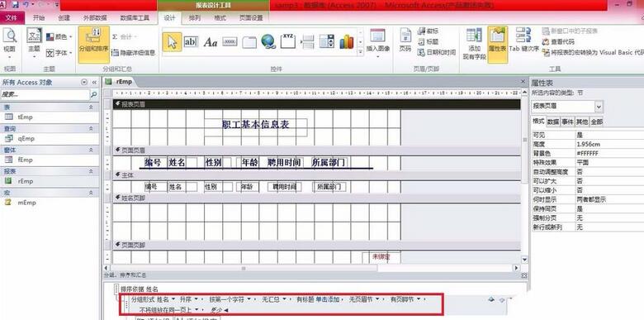
Task: Switch to 开始 (Home) ribbon tab
Action: tap(39, 17)
